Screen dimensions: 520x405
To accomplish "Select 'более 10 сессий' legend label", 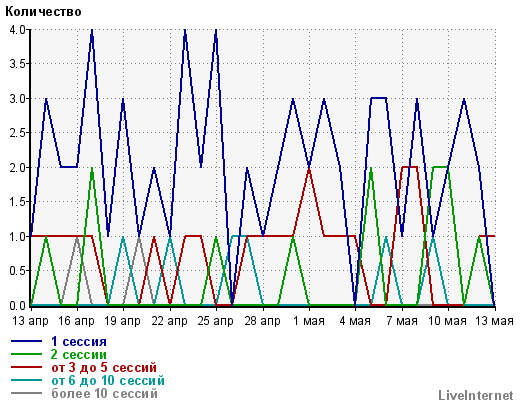I will point(104,393).
